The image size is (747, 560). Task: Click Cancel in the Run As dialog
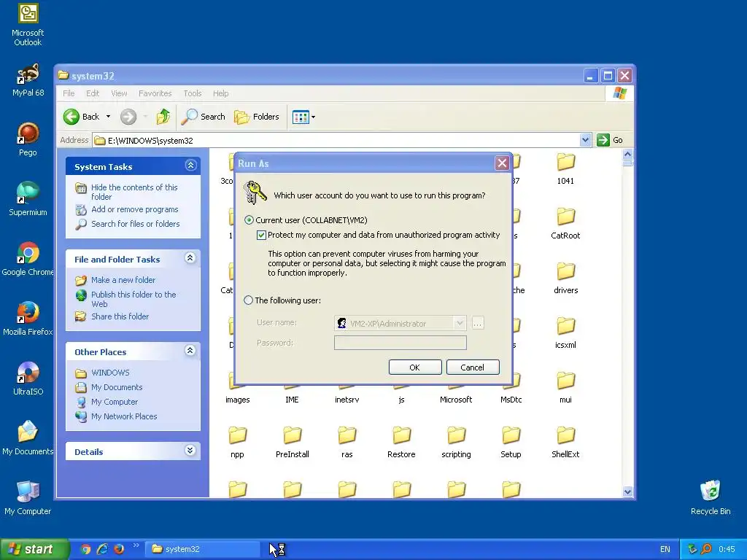click(473, 367)
